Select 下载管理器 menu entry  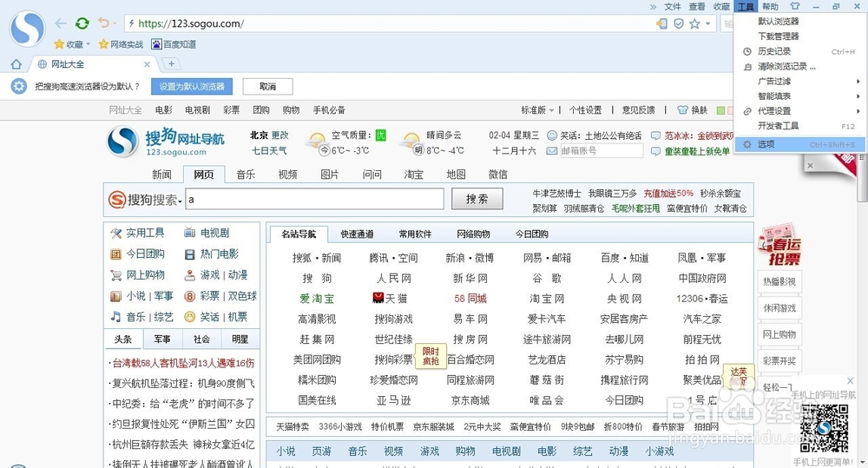click(x=779, y=36)
